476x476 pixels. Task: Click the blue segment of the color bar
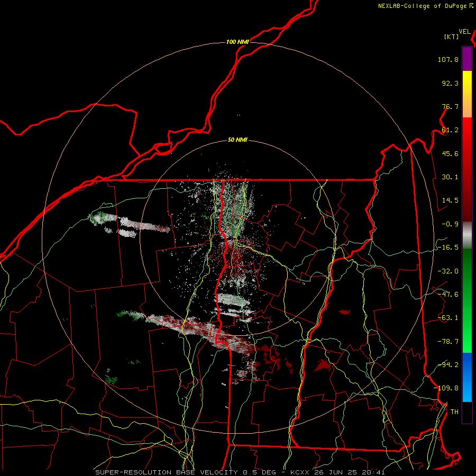pyautogui.click(x=467, y=377)
